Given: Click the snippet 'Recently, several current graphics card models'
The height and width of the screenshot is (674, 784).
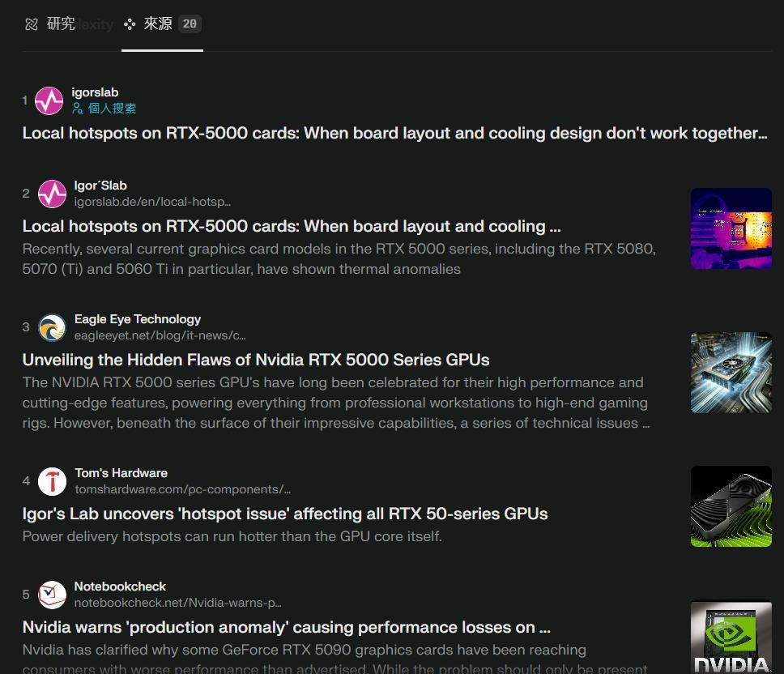Looking at the screenshot, I should [x=339, y=259].
